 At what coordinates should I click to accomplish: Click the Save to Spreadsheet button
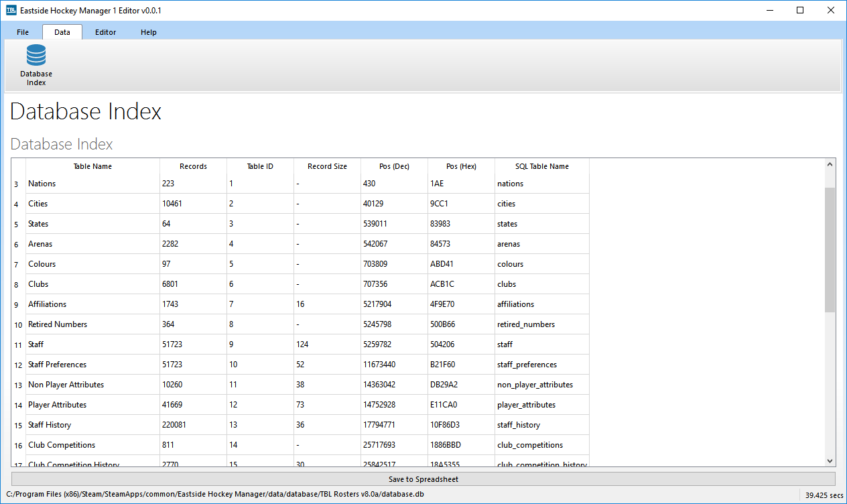[422, 479]
